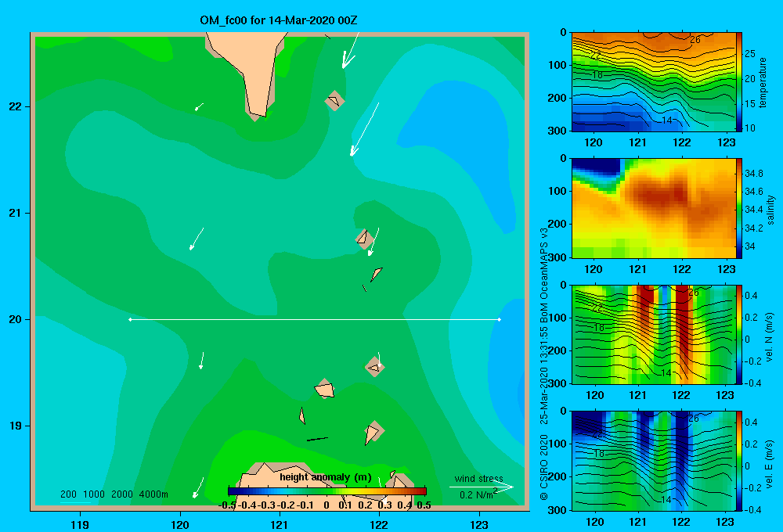Click the west endpoint of the transect line
783x532 pixels.
(130, 319)
